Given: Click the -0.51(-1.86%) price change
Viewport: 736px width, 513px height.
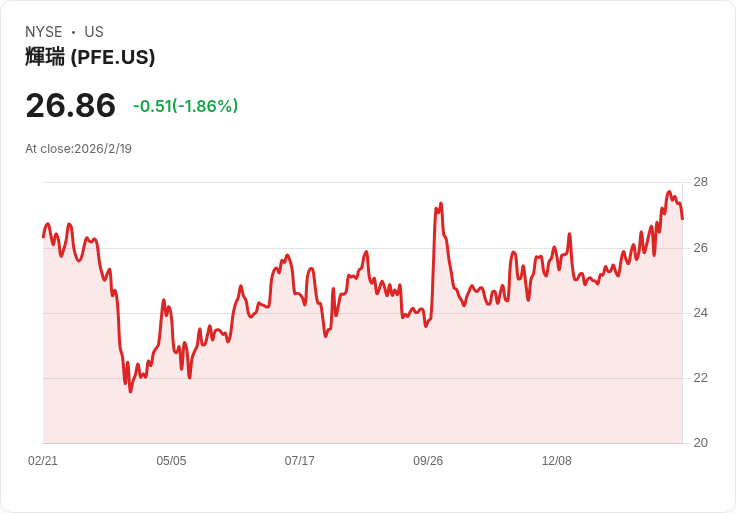Looking at the screenshot, I should point(185,106).
